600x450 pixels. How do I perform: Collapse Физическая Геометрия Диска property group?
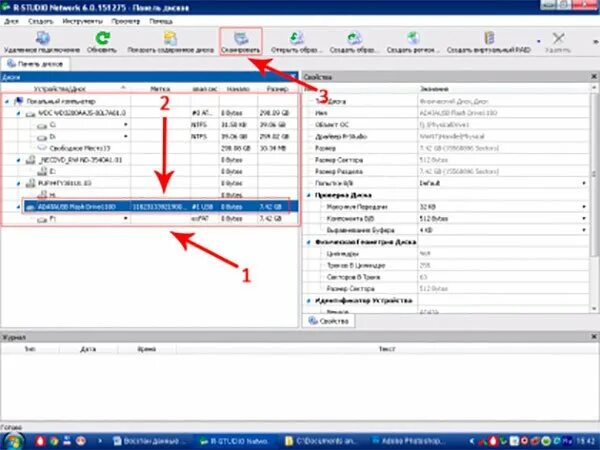point(309,242)
